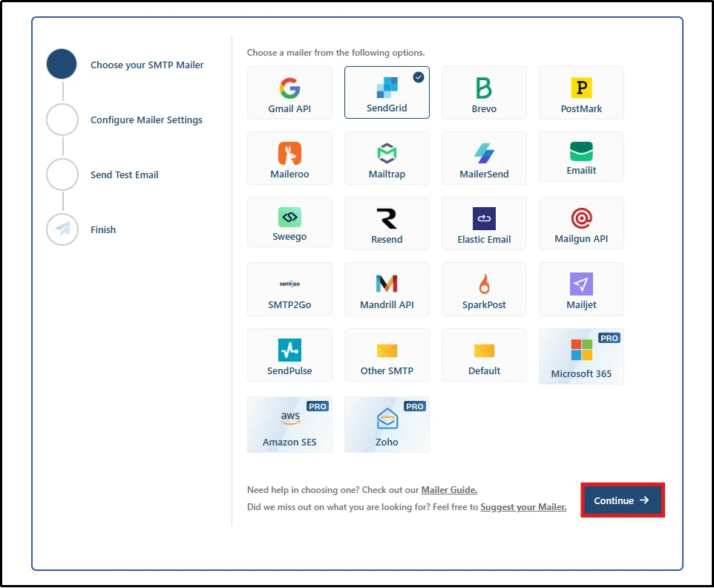This screenshot has width=714, height=588.
Task: Pick the Emailit green envelope icon
Action: pos(581,151)
